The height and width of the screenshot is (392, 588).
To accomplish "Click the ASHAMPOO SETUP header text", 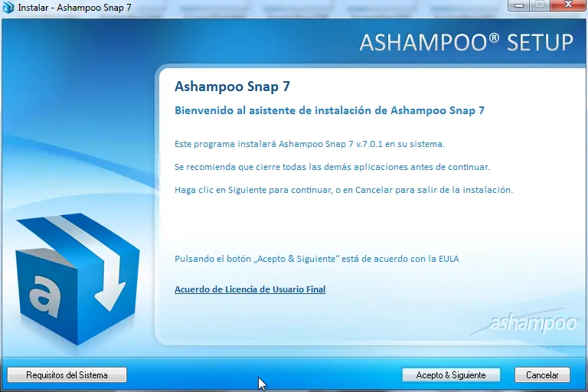I will tap(466, 42).
